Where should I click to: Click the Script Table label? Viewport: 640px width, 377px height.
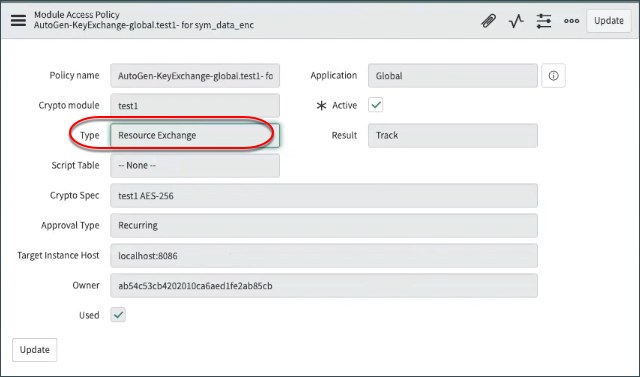(x=76, y=165)
